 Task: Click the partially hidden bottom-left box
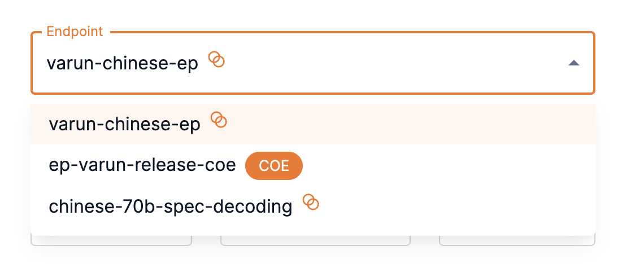[111, 241]
